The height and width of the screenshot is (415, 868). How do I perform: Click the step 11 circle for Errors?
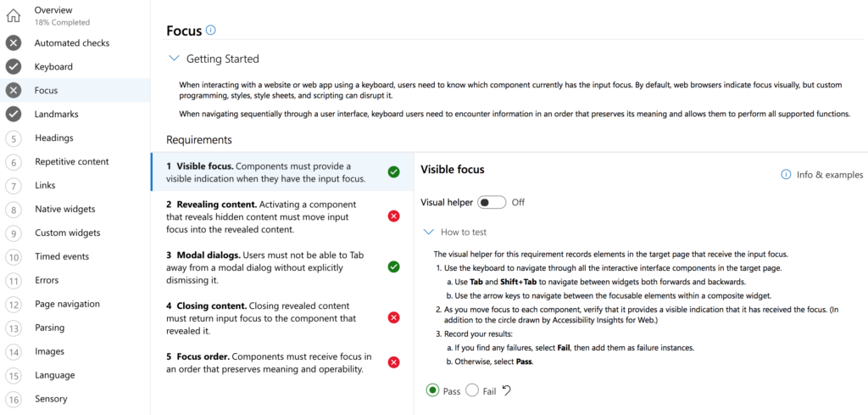[x=14, y=281]
